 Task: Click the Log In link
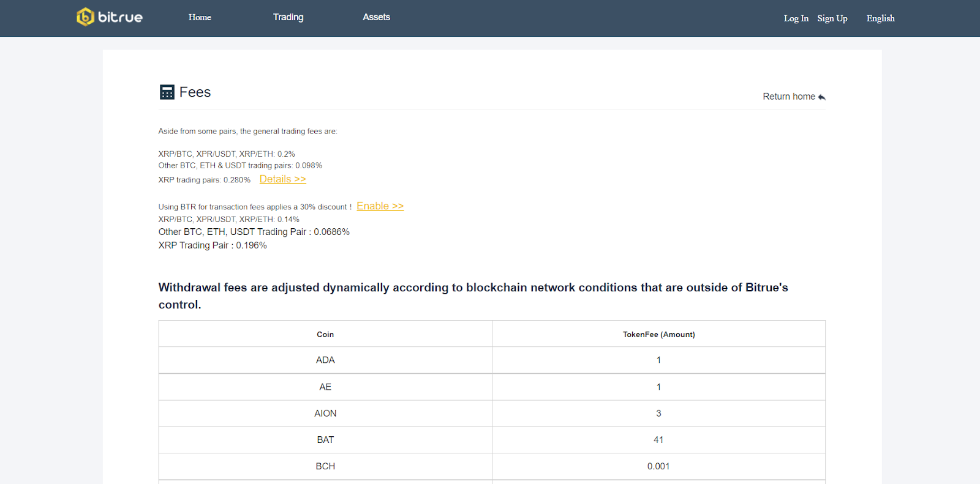coord(796,18)
